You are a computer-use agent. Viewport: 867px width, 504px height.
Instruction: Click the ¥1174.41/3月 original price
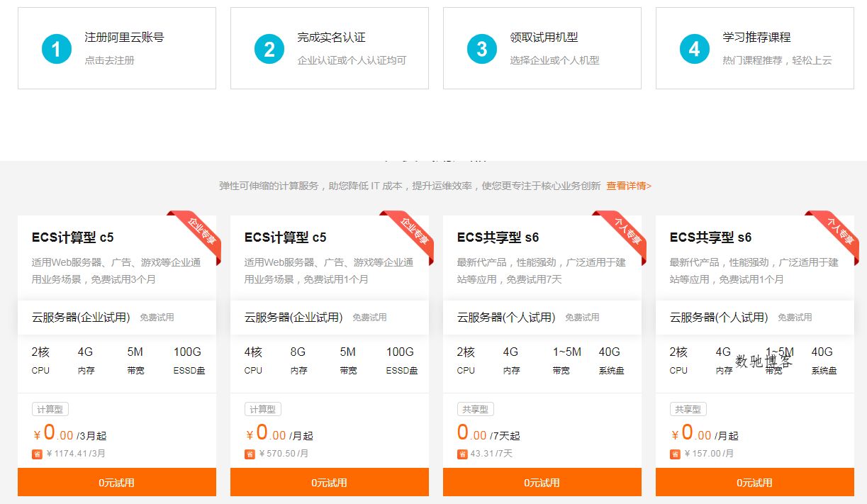pyautogui.click(x=76, y=454)
